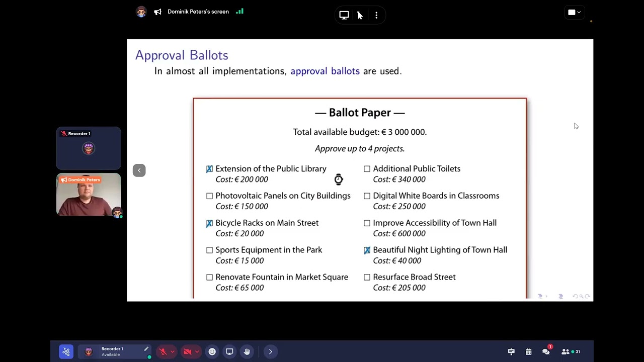The image size is (644, 362).
Task: Uncheck Extension of the Public Library
Action: pos(209,169)
